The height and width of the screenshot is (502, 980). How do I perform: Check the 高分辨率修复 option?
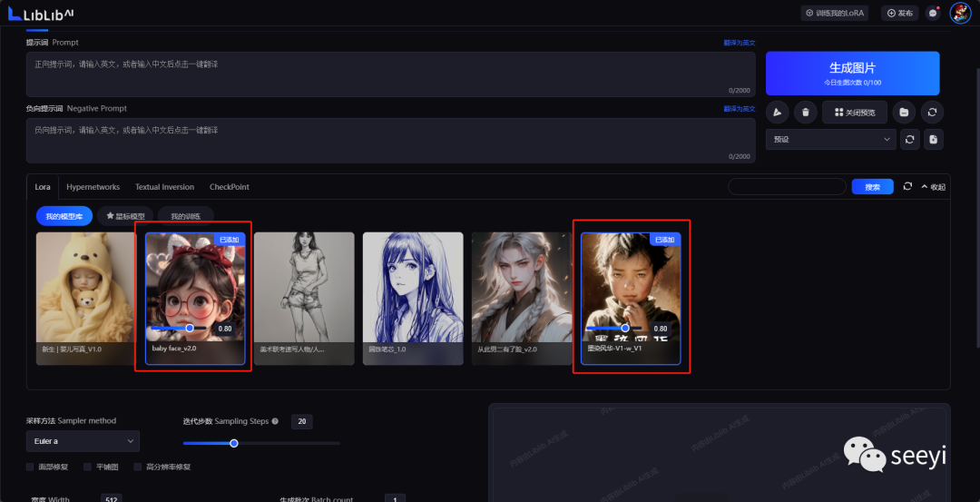[x=138, y=467]
